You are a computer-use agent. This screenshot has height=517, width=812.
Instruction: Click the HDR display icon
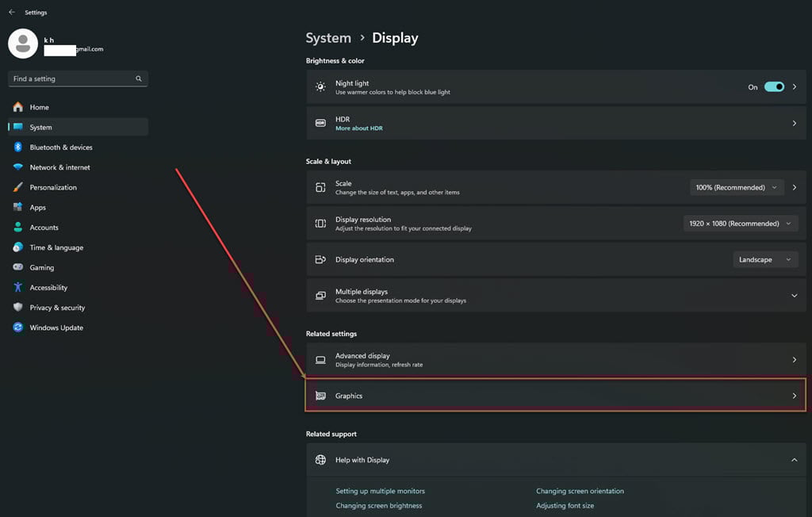coord(320,123)
